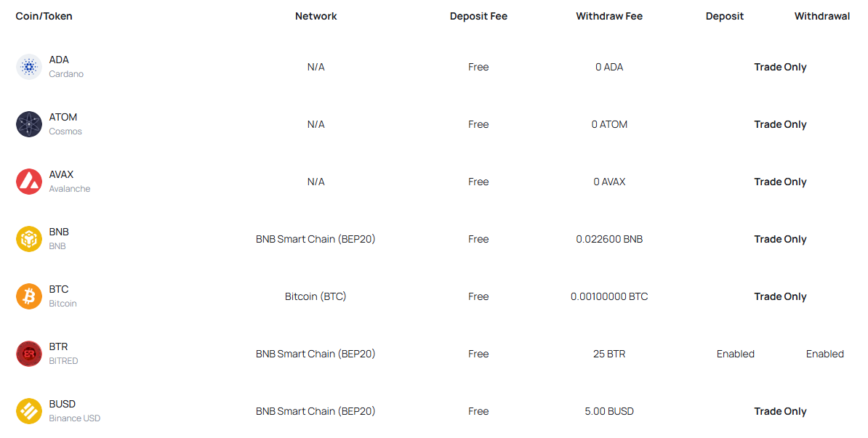Screen dimensions: 868x438
Task: Click the Withdraw Fee column header
Action: 609,16
